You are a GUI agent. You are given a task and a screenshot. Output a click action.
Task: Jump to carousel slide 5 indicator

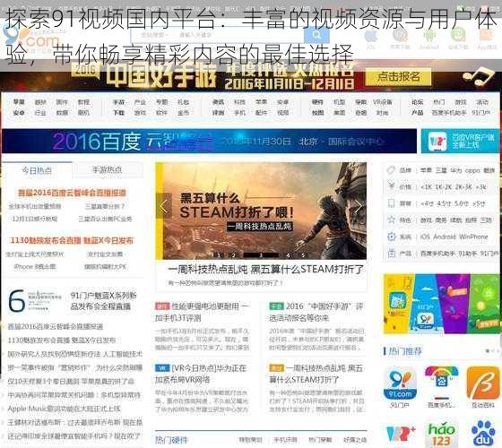[303, 255]
